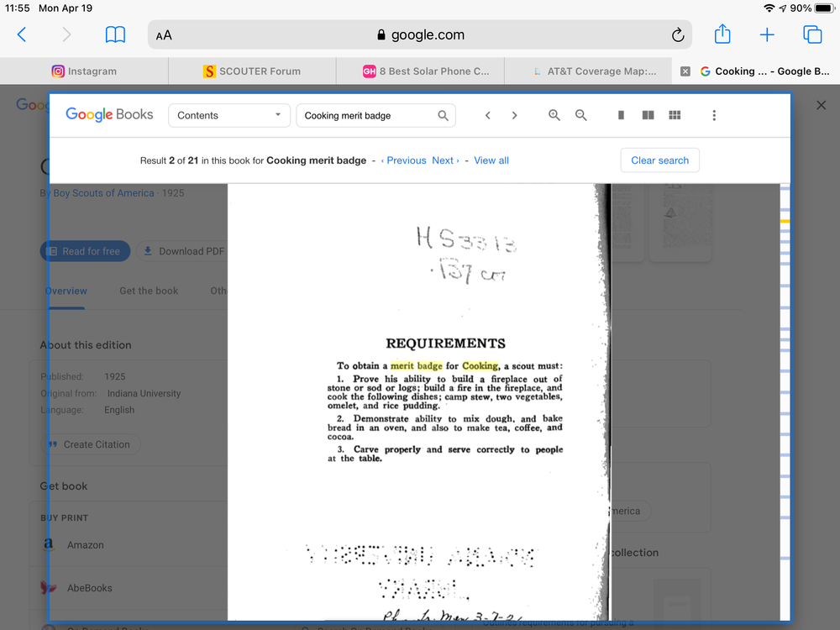The height and width of the screenshot is (630, 840).
Task: Open the Overview tab
Action: pos(66,291)
